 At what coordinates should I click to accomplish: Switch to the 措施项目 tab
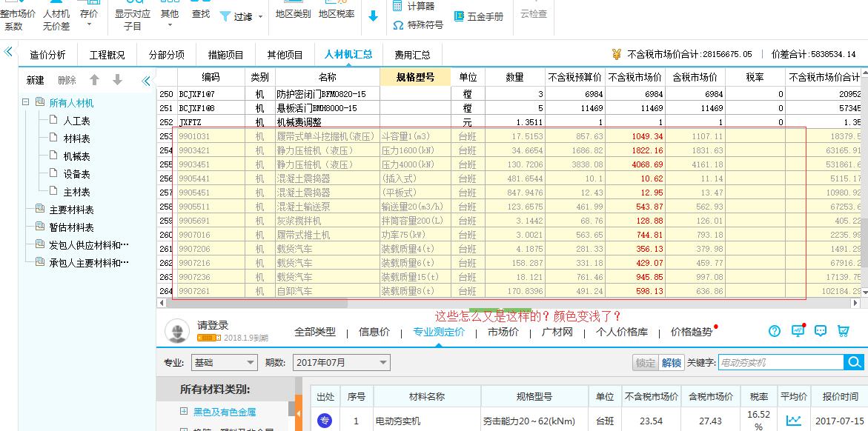[226, 55]
